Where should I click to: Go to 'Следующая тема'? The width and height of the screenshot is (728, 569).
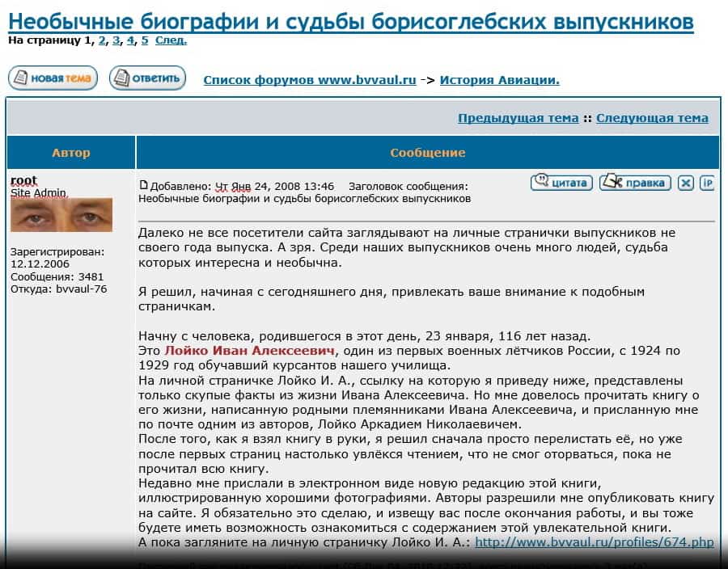coord(652,118)
